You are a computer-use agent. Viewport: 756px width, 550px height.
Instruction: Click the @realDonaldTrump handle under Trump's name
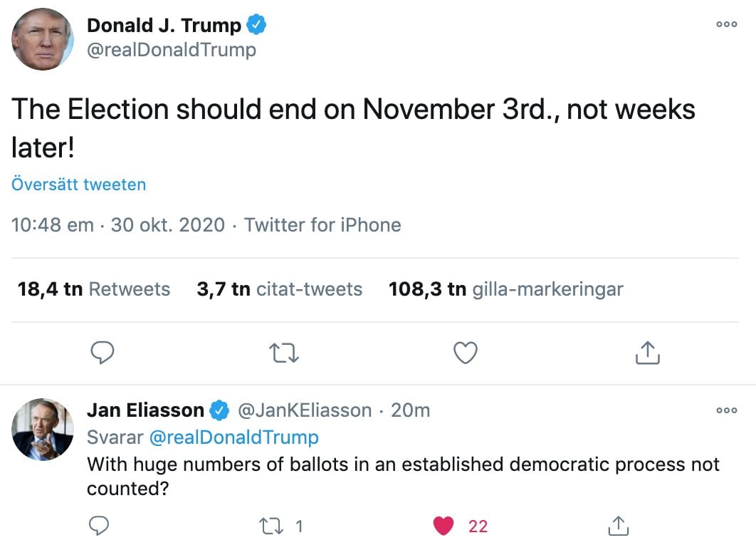(x=171, y=51)
